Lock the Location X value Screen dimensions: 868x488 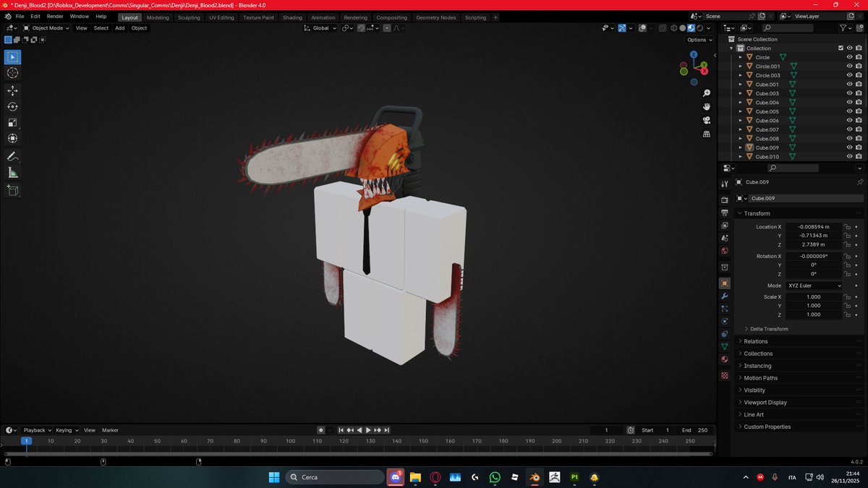pyautogui.click(x=847, y=227)
